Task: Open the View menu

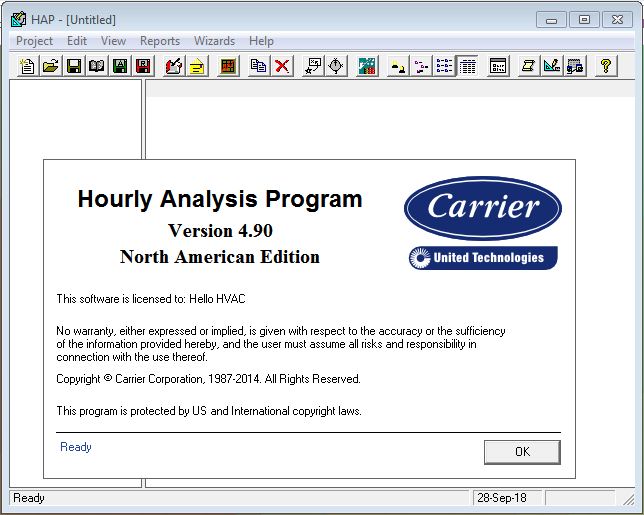Action: coord(113,41)
